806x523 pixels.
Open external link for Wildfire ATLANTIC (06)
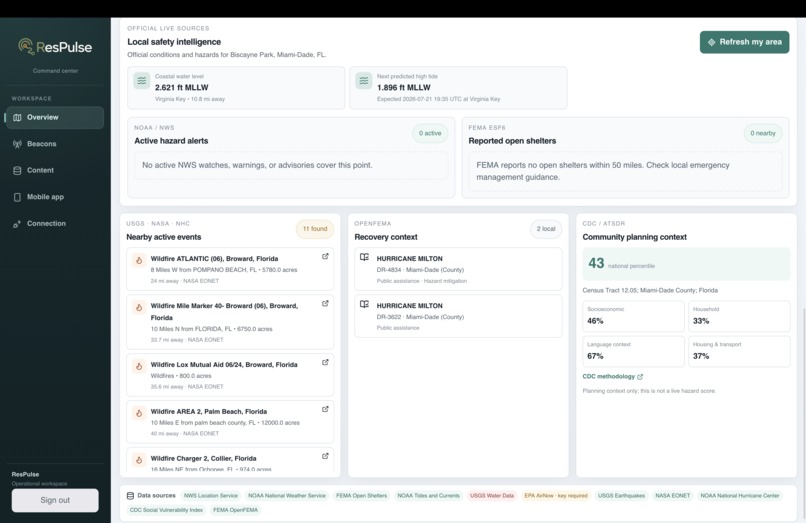(x=325, y=256)
